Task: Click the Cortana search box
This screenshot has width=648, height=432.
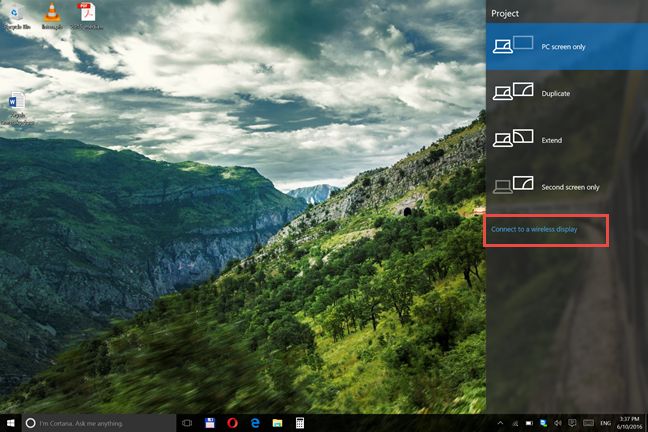Action: [99, 423]
